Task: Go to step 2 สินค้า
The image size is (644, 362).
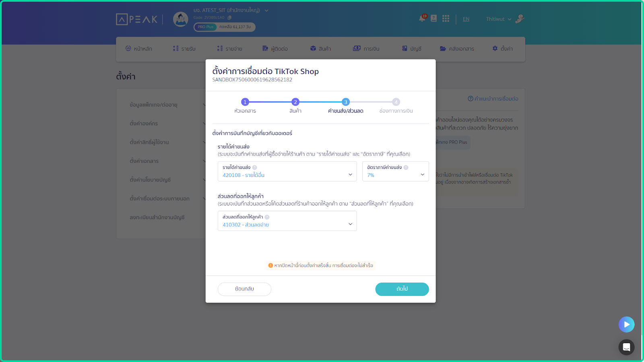Action: (295, 106)
